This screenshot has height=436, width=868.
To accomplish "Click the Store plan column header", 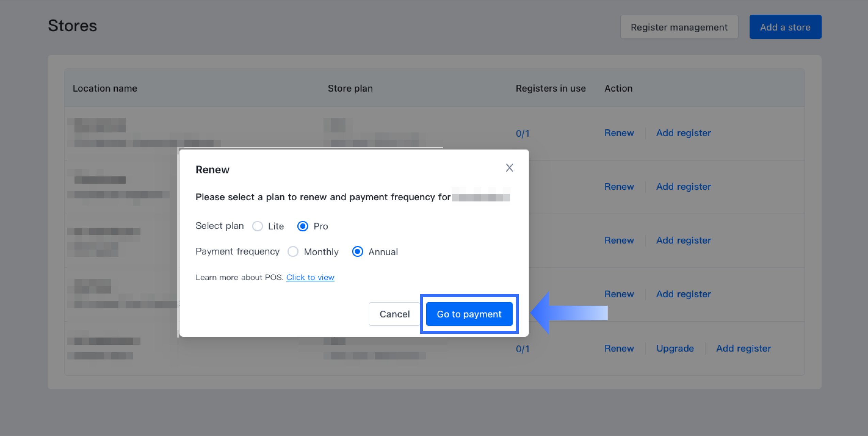I will pyautogui.click(x=350, y=88).
